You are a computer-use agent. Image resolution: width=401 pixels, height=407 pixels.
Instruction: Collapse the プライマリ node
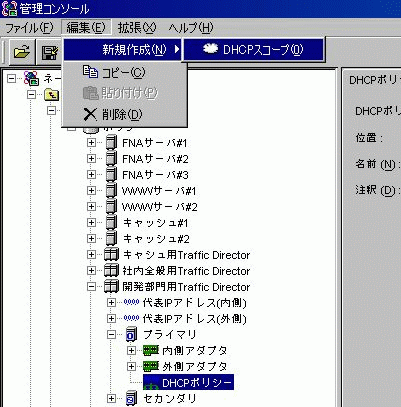111,335
